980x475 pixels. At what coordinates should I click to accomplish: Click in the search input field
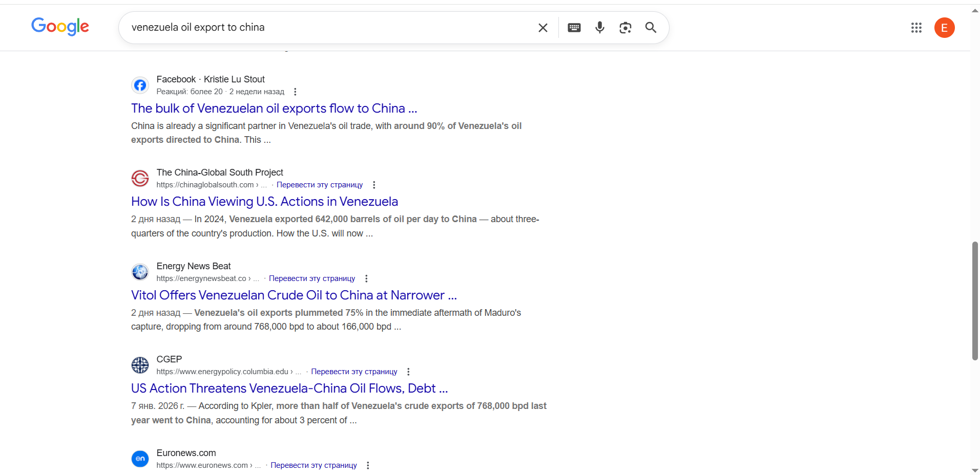pyautogui.click(x=328, y=28)
